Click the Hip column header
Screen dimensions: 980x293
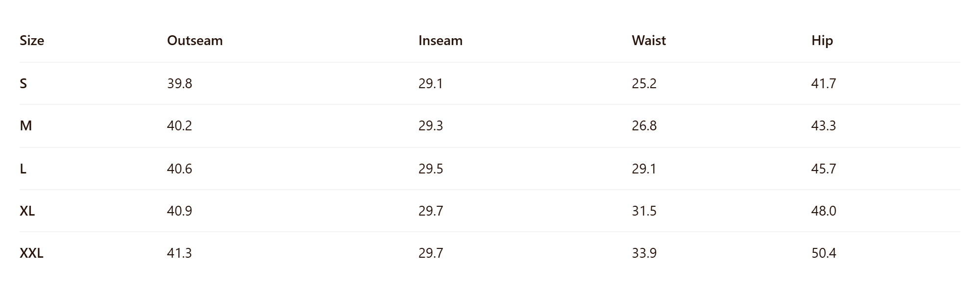pos(822,41)
